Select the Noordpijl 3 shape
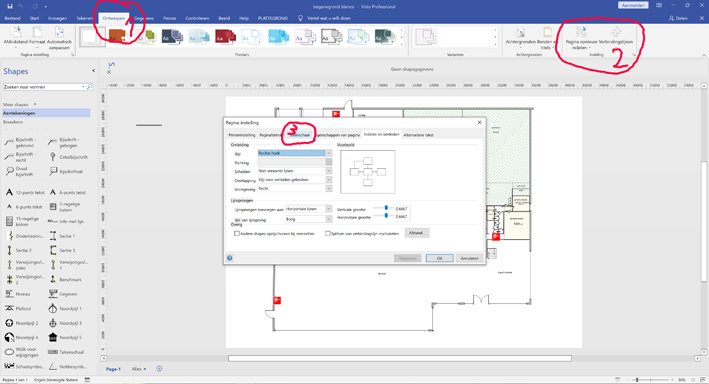Image resolution: width=709 pixels, height=384 pixels. click(x=66, y=323)
